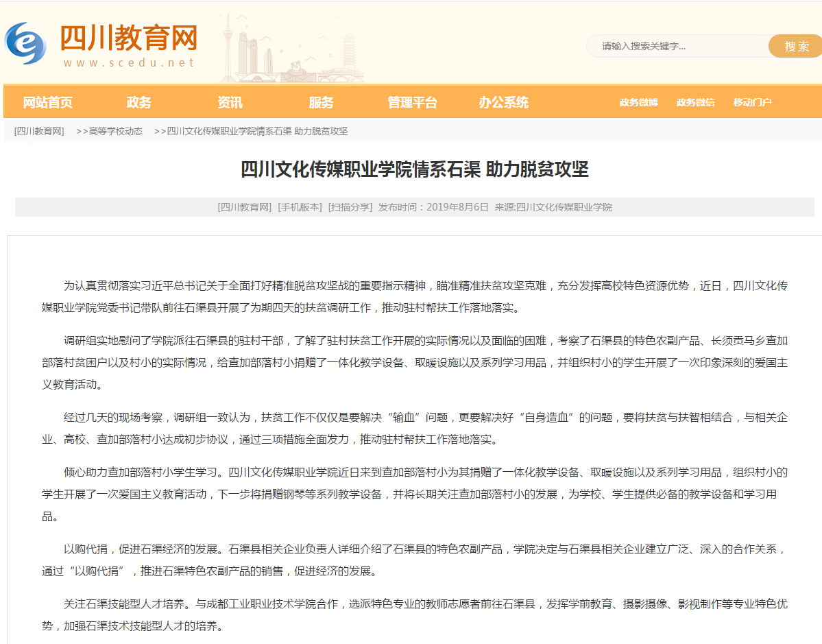The image size is (822, 644).
Task: Click the 四川教育网 site title text
Action: pos(128,38)
